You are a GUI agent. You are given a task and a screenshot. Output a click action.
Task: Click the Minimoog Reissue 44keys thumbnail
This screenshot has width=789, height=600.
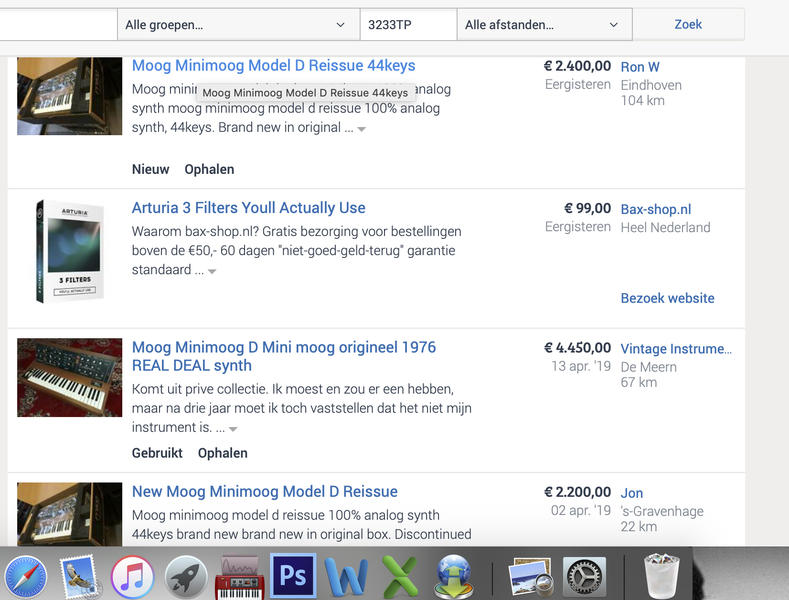[x=69, y=96]
